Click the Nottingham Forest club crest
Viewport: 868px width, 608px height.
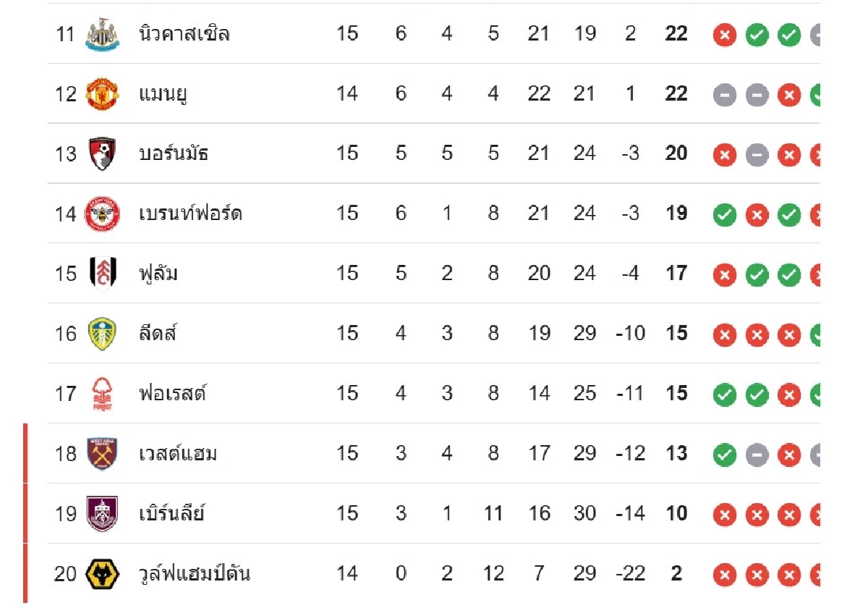pos(102,394)
